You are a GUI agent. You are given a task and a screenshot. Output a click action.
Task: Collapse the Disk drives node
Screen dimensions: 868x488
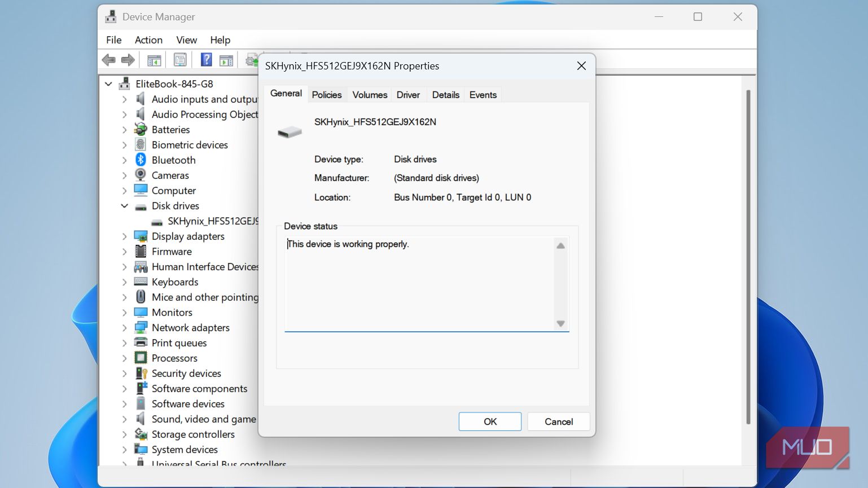click(x=125, y=206)
